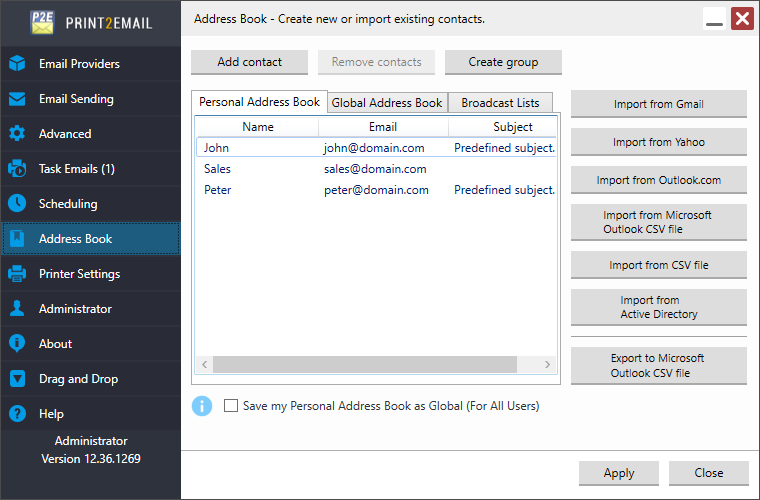Click the Email Sending envelope icon

[x=17, y=99]
